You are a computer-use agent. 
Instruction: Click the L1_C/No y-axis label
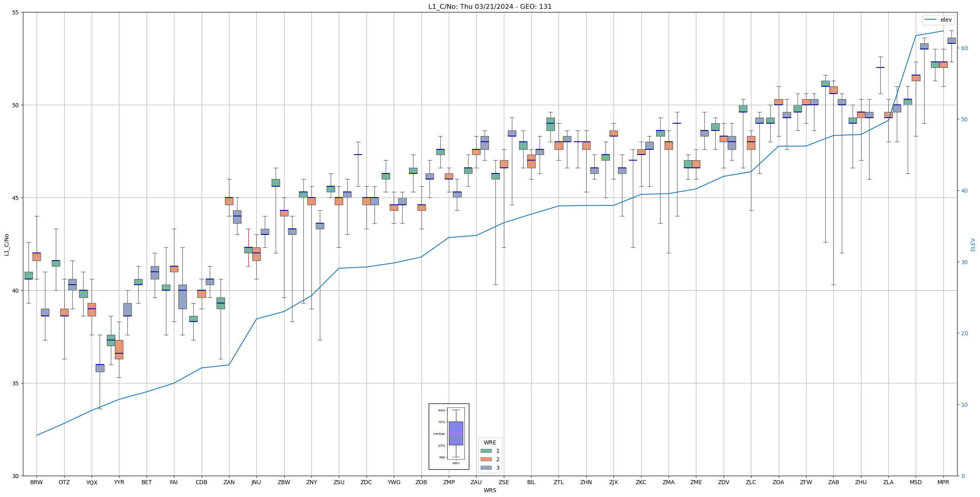coord(6,244)
